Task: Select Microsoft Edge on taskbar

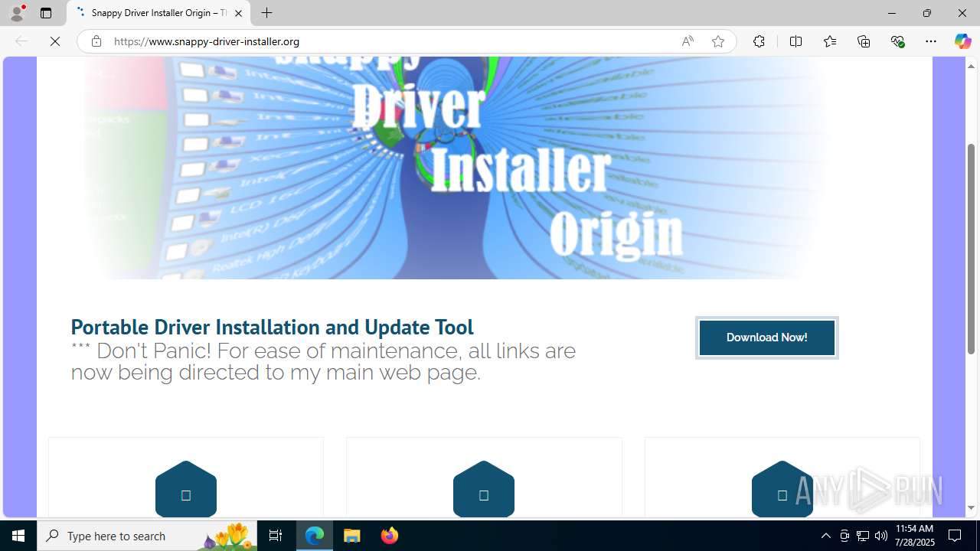Action: point(315,536)
